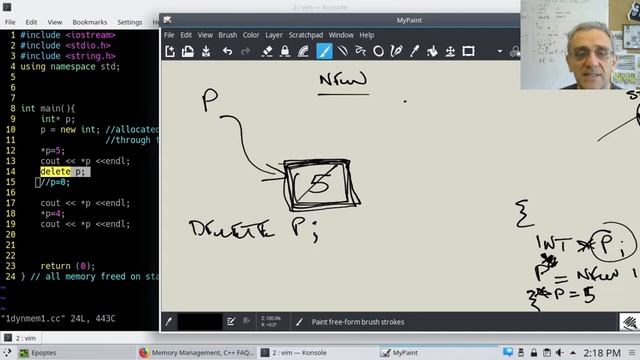Click 'Paint free-form brush strokes' status text

click(x=358, y=322)
